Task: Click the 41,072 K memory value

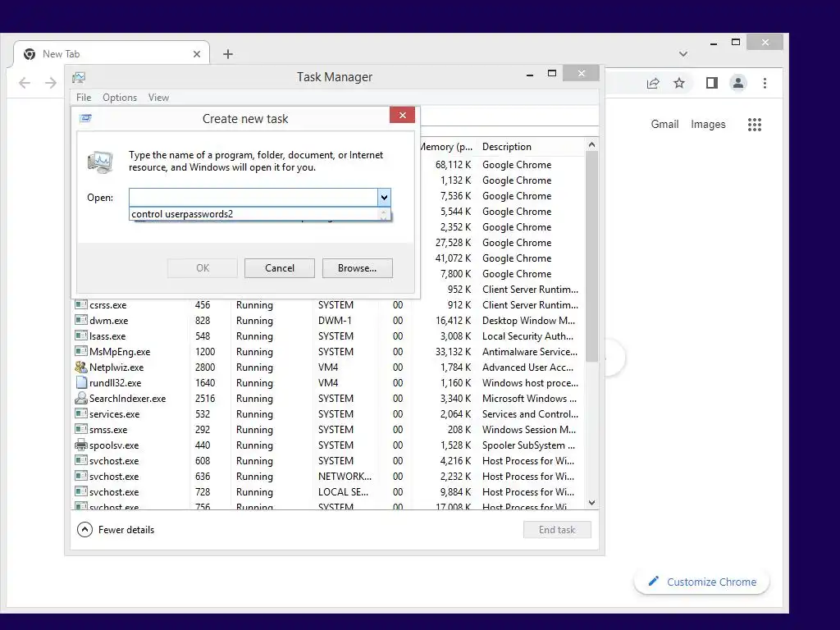Action: coord(453,258)
